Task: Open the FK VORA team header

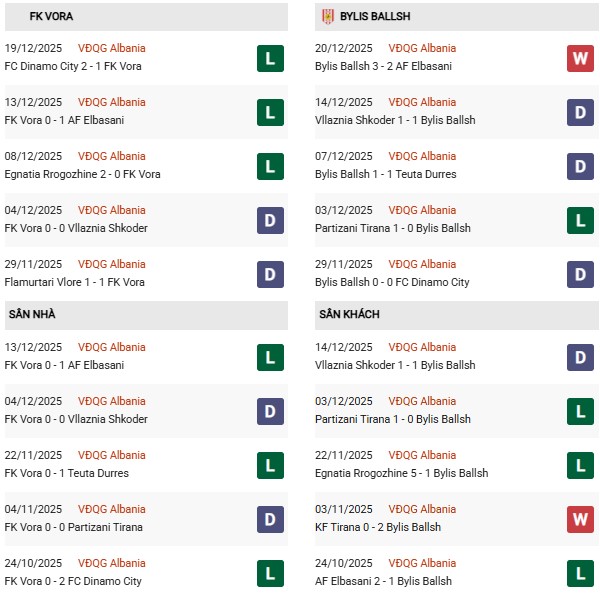Action: (x=51, y=17)
